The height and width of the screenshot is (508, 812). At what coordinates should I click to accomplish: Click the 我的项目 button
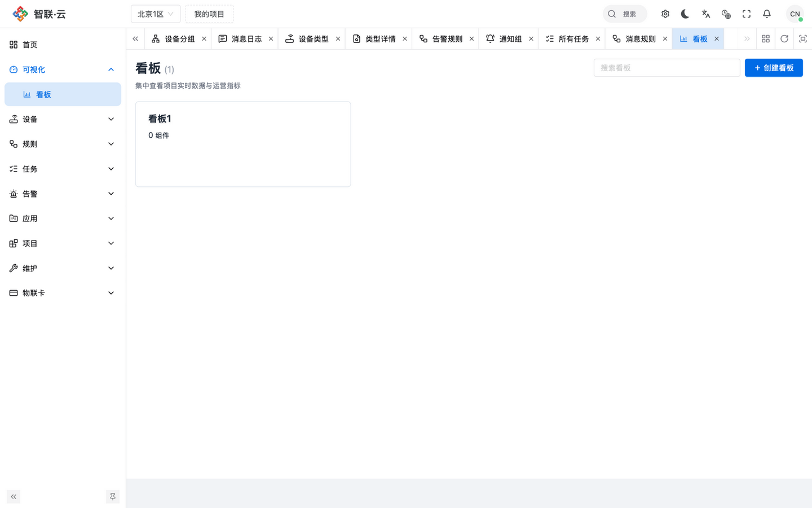click(209, 14)
